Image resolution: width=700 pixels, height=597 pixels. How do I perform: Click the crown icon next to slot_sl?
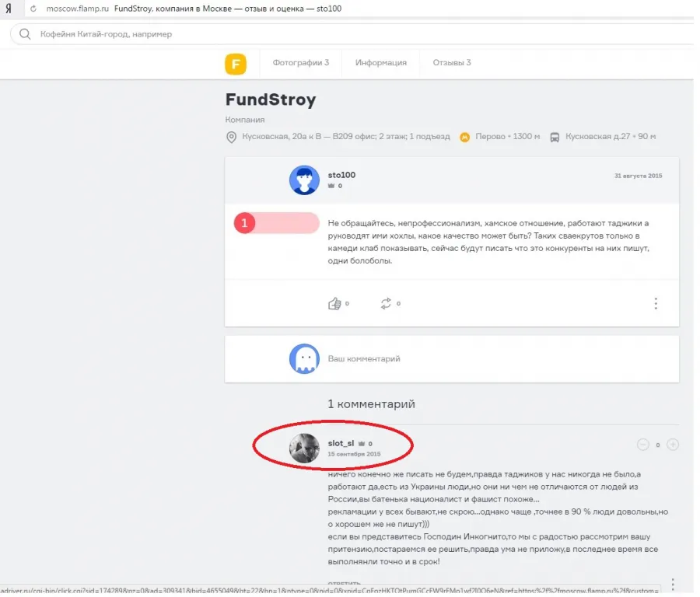tap(362, 444)
